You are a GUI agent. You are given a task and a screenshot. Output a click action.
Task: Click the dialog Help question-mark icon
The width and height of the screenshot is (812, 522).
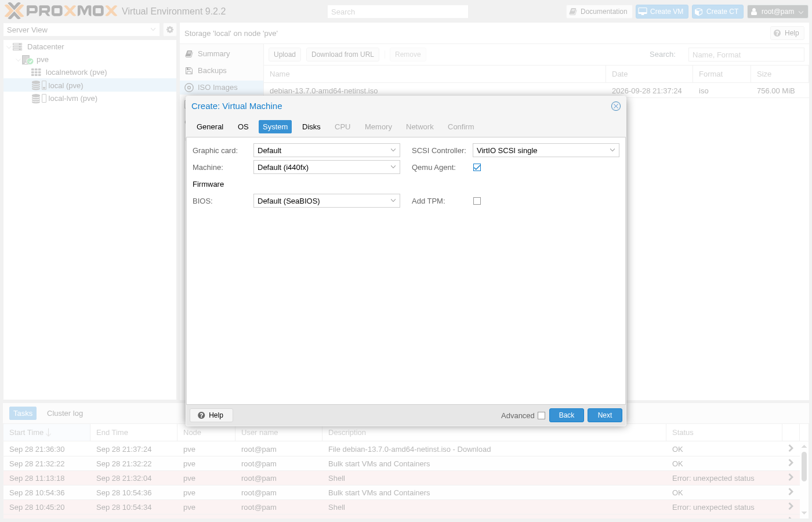tap(201, 415)
